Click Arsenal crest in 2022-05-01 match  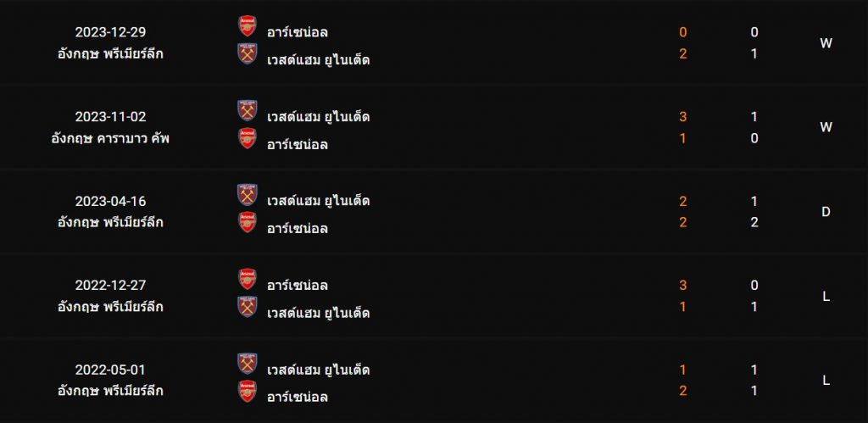248,392
